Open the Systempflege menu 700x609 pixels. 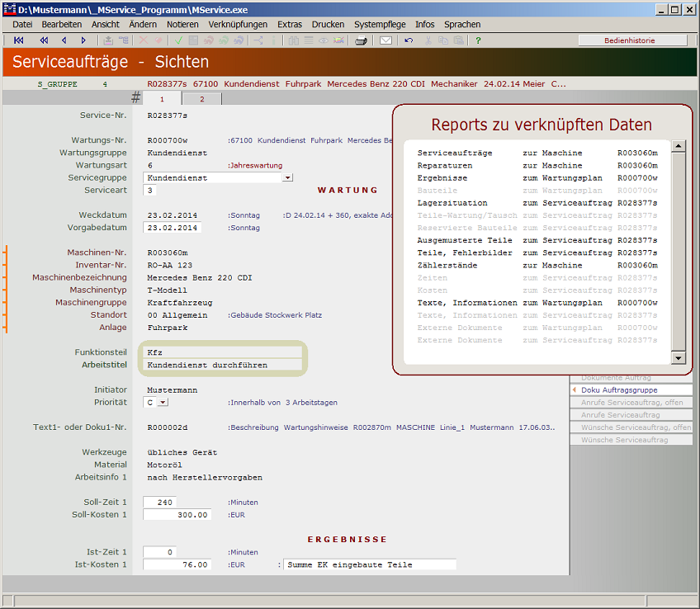[x=380, y=25]
